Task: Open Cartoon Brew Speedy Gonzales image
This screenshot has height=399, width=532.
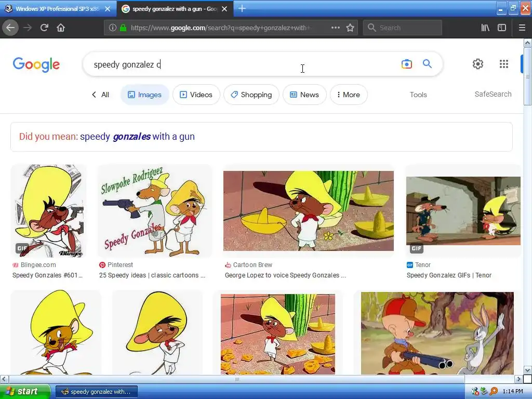Action: (x=309, y=211)
